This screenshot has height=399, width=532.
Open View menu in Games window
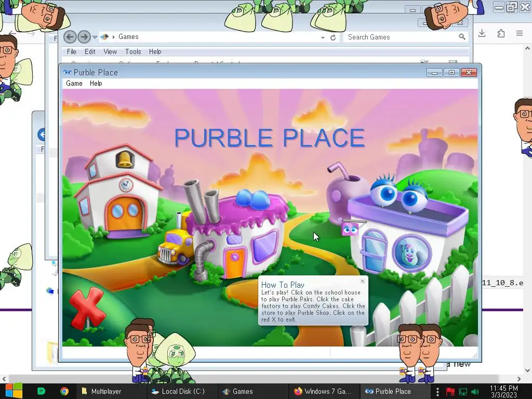point(110,51)
